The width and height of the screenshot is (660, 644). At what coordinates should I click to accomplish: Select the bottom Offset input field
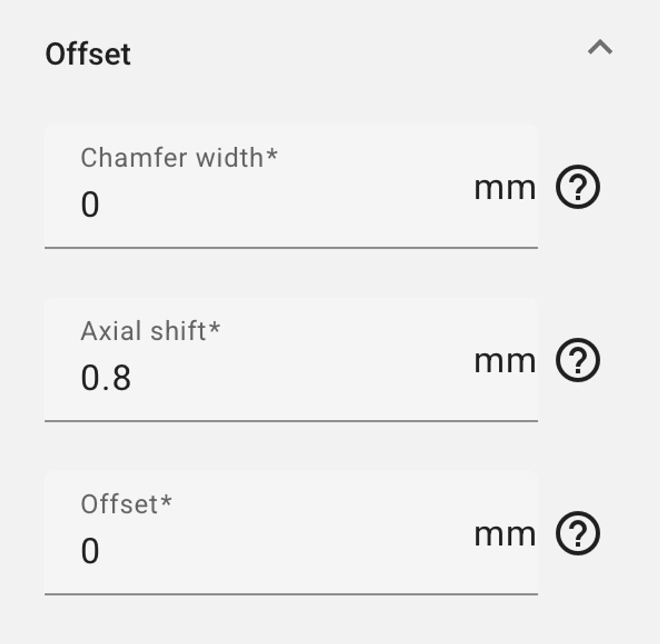[247, 548]
